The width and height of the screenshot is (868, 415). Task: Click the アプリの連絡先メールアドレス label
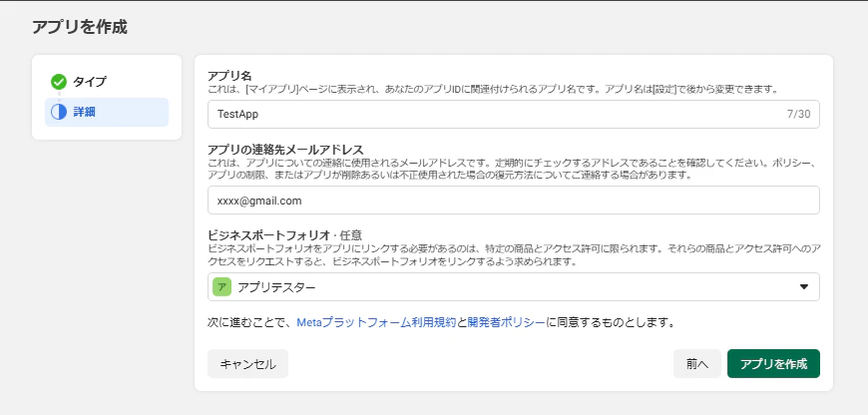(x=285, y=150)
